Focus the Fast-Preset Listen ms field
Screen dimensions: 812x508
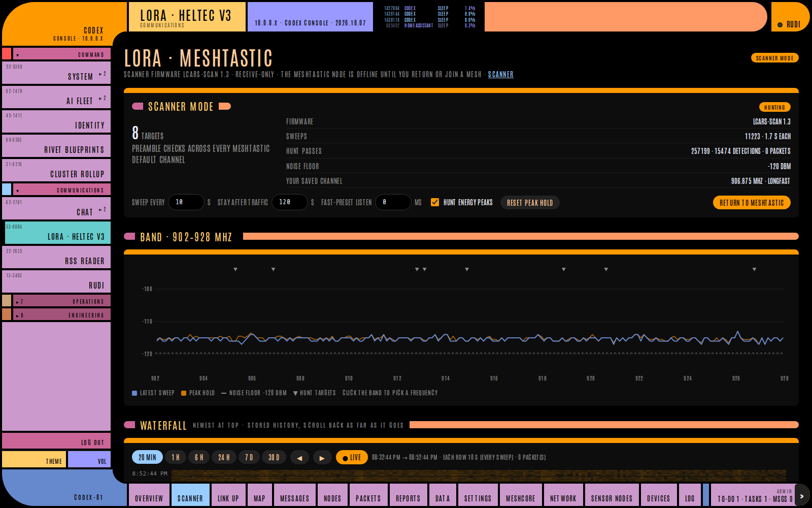click(393, 202)
